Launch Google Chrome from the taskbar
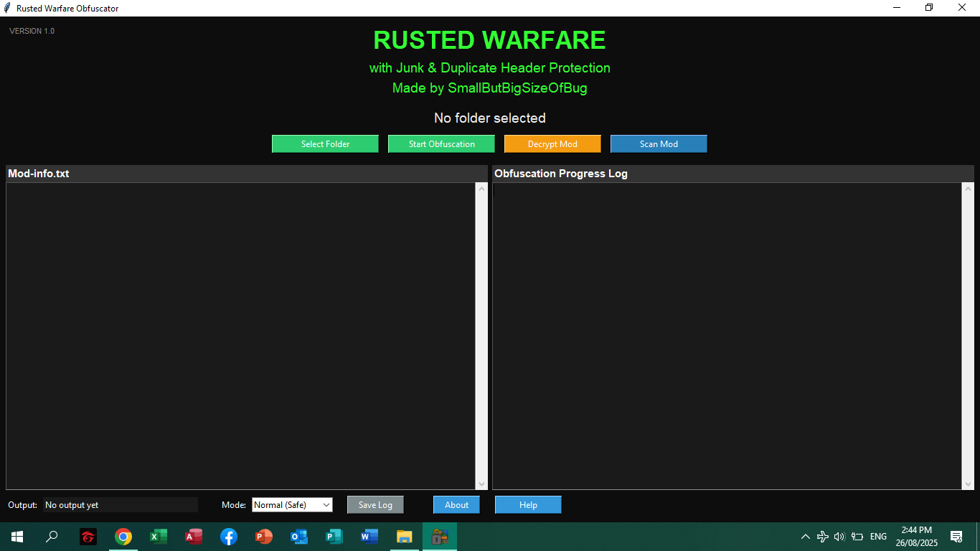Screen dimensions: 980x551 pos(123,536)
